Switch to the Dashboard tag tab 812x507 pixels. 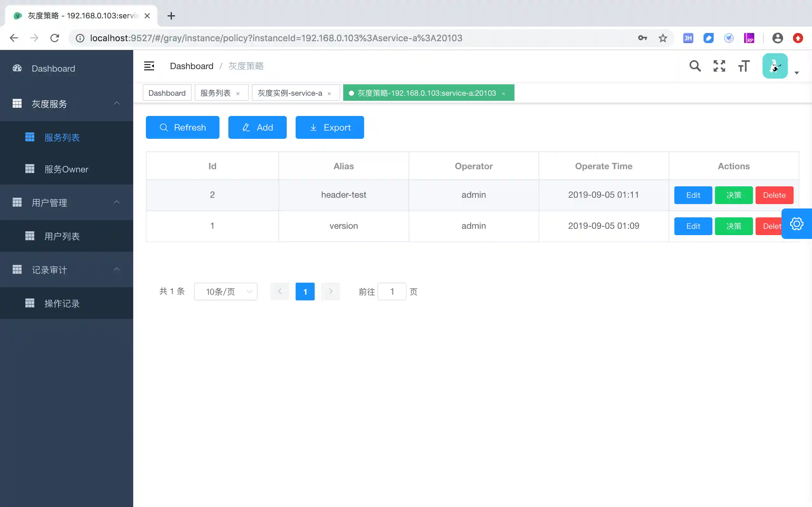click(x=167, y=93)
